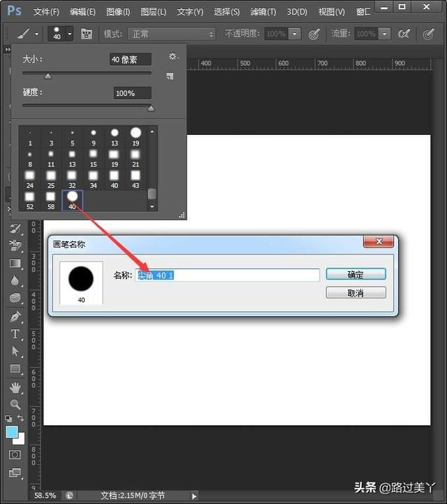This screenshot has width=447, height=504.
Task: Click the 硬度 hardness slider handle
Action: click(x=151, y=108)
